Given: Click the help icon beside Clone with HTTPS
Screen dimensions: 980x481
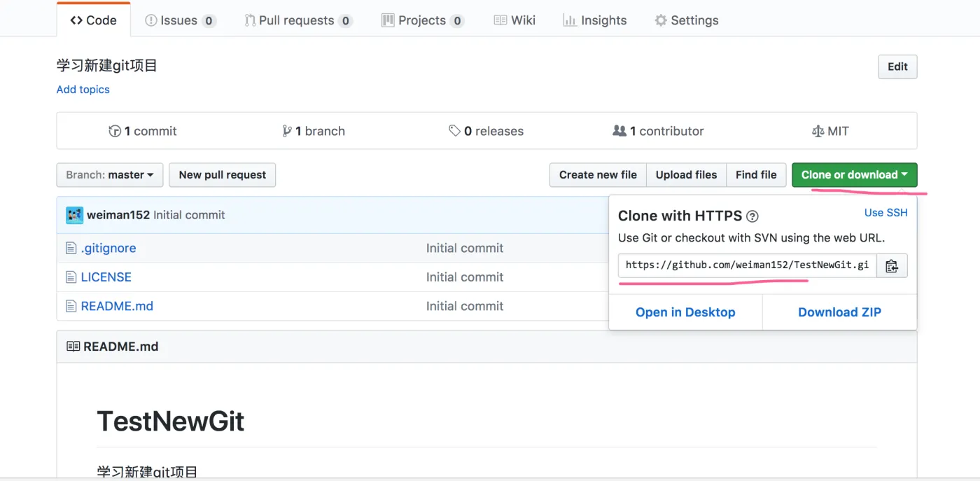Looking at the screenshot, I should point(752,216).
